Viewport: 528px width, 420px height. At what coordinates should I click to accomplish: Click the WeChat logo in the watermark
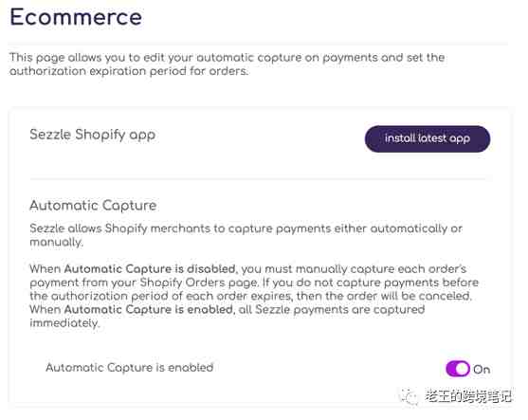pos(409,396)
